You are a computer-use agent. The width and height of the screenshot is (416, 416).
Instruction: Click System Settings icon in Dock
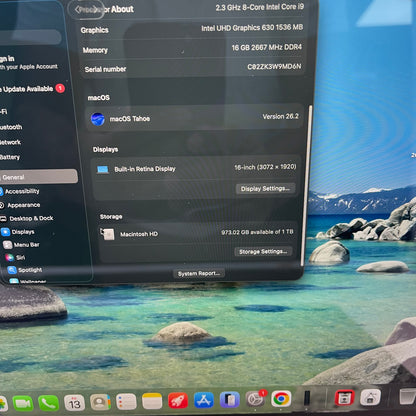(255, 399)
